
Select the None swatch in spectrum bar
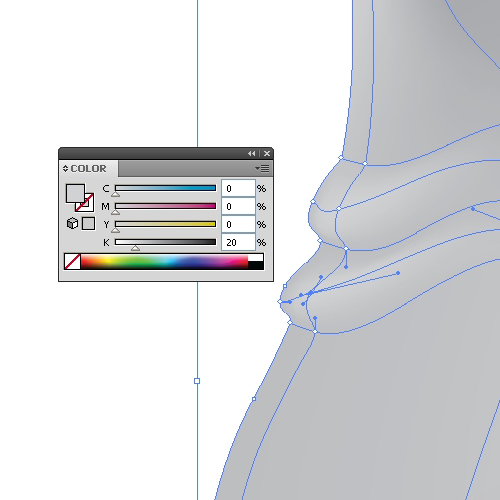coord(72,262)
